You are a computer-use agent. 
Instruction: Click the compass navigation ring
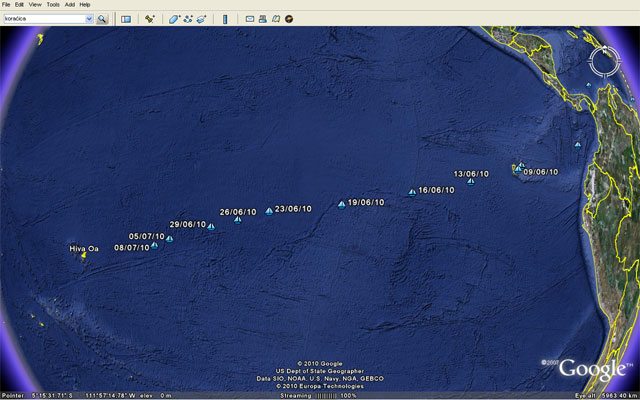(604, 61)
